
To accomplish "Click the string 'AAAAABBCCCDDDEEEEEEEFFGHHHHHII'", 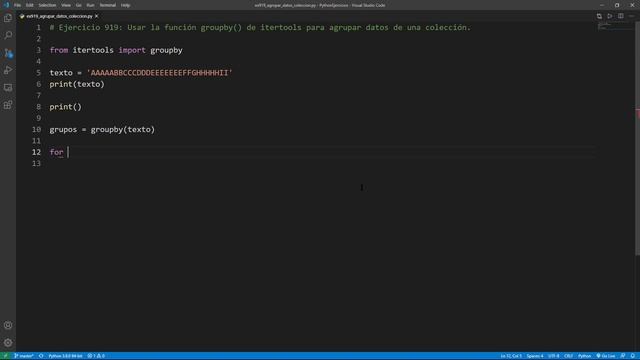I will pos(159,73).
